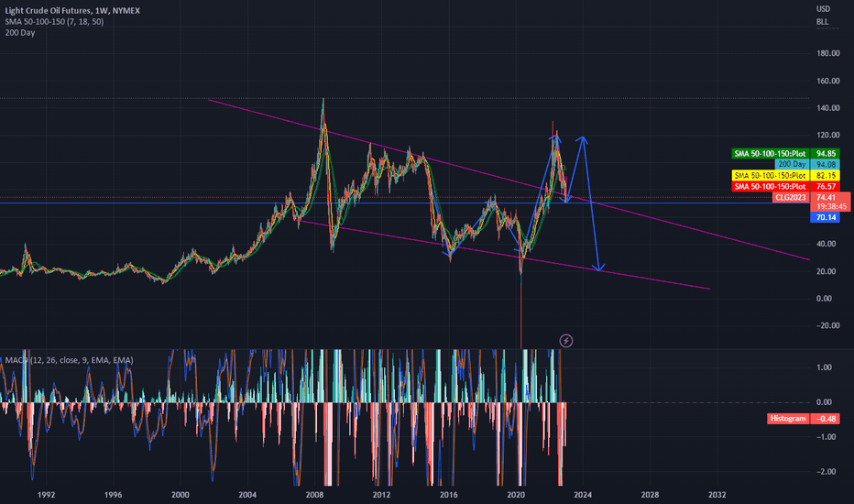The width and height of the screenshot is (854, 504).
Task: Click 2008 on the time axis
Action: 314,495
